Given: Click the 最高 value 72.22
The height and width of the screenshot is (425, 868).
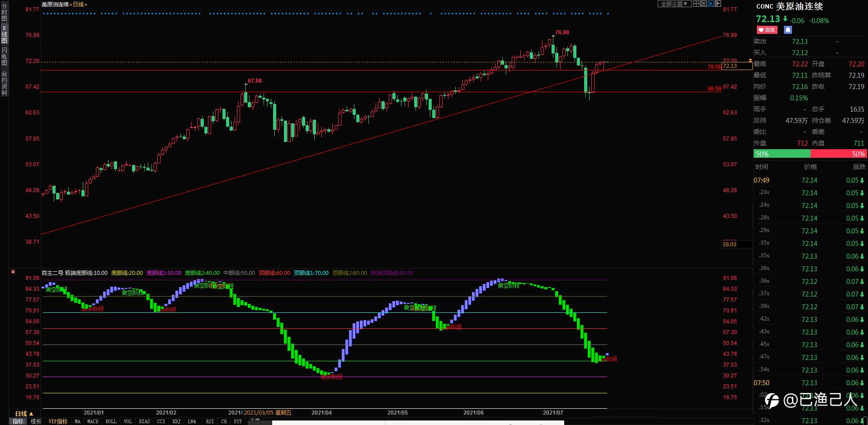Looking at the screenshot, I should pyautogui.click(x=800, y=64).
